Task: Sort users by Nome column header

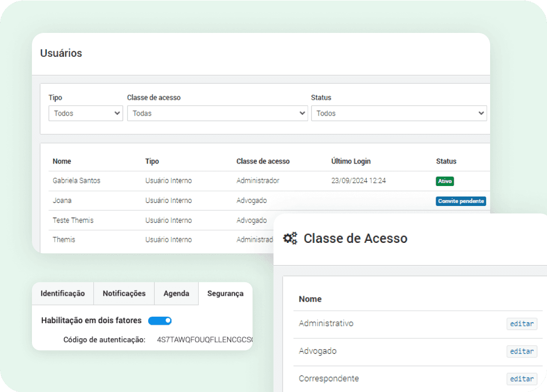Action: click(62, 161)
